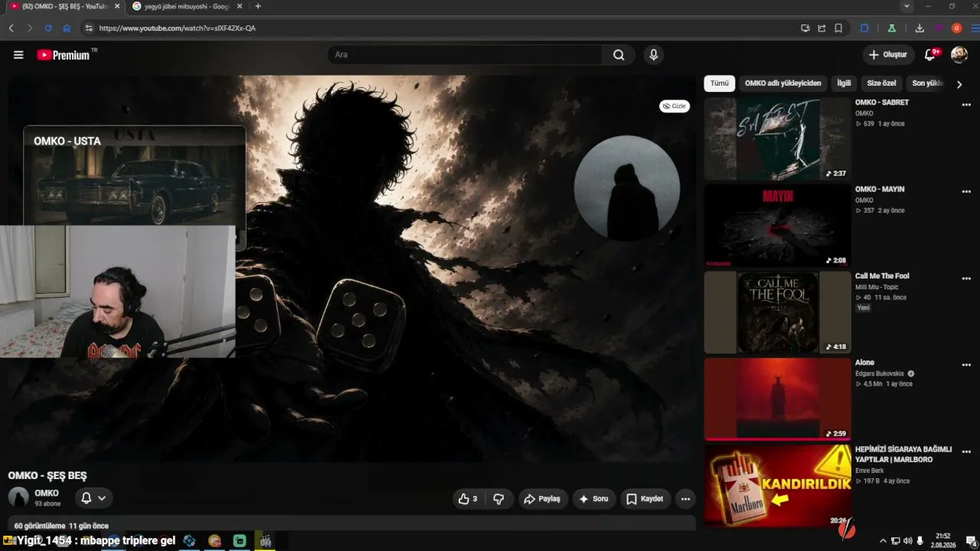980x551 pixels.
Task: Switch to the yagyū jūbei mitsuyoshi Google tab
Action: click(187, 6)
